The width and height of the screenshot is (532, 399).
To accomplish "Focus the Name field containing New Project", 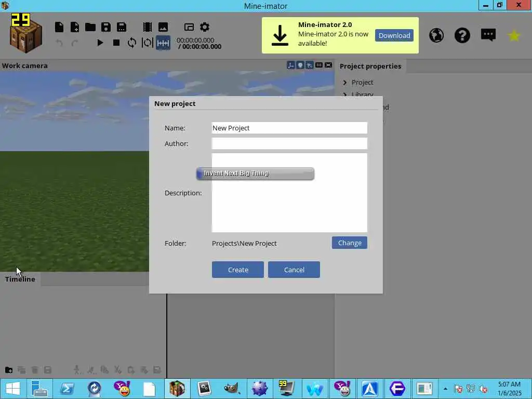I will pos(289,128).
